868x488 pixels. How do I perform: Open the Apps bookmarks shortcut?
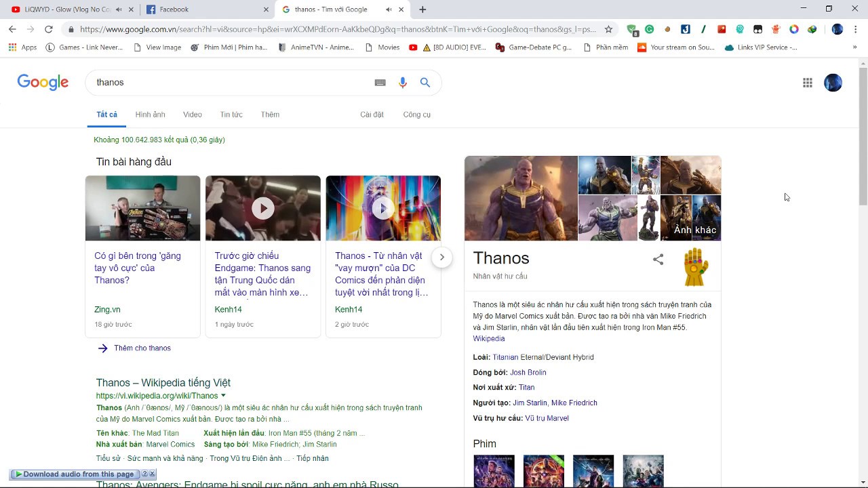pyautogui.click(x=22, y=47)
